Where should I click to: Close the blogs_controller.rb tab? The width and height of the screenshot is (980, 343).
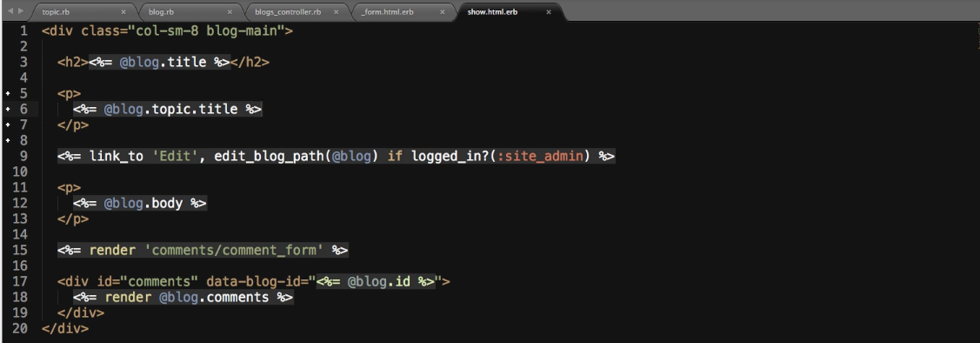(337, 12)
